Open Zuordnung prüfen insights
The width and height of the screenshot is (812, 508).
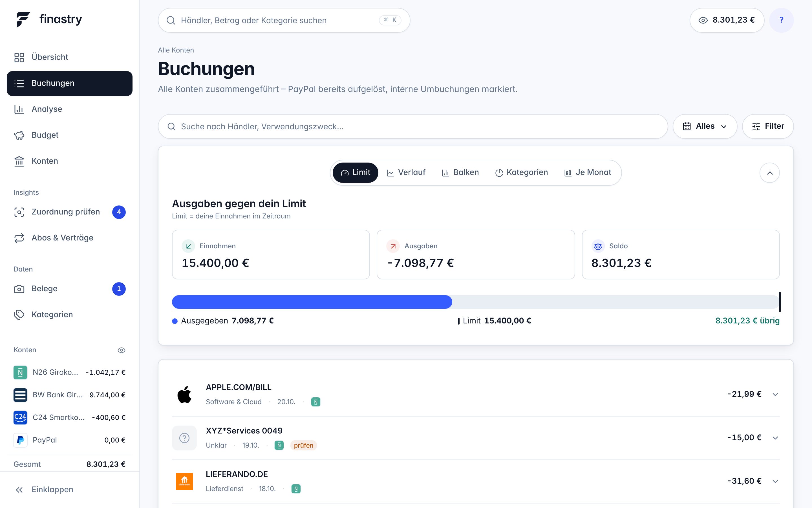tap(69, 212)
